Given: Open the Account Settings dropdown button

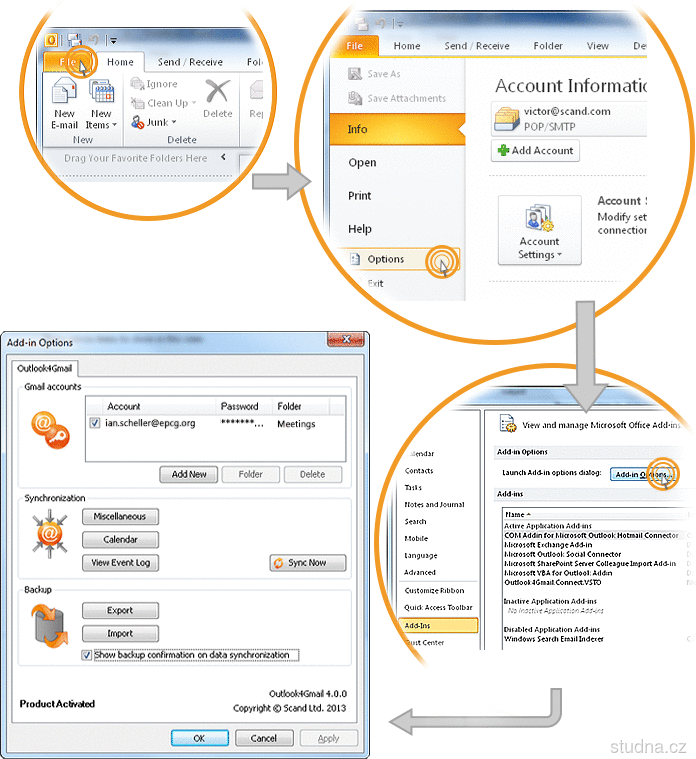Looking at the screenshot, I should click(540, 230).
